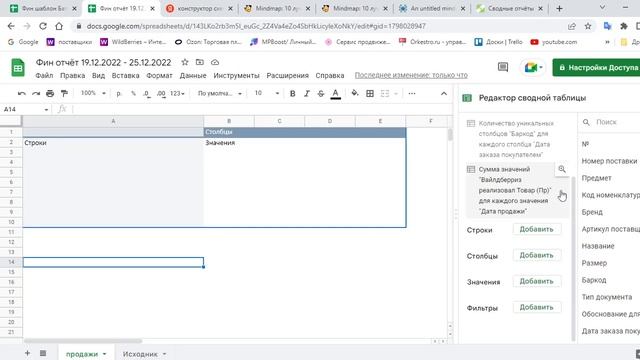The width and height of the screenshot is (640, 360).
Task: Open the merge cells dropdown arrow
Action: (x=396, y=93)
